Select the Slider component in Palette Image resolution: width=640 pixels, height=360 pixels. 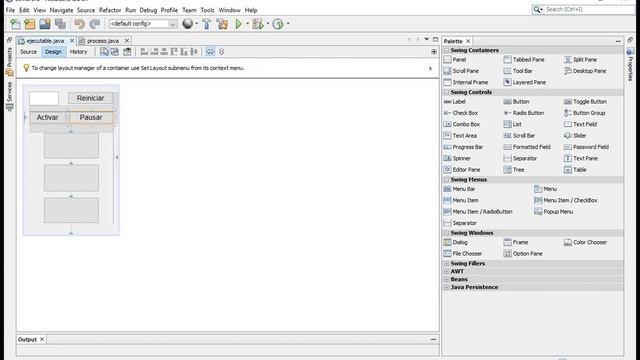point(575,136)
